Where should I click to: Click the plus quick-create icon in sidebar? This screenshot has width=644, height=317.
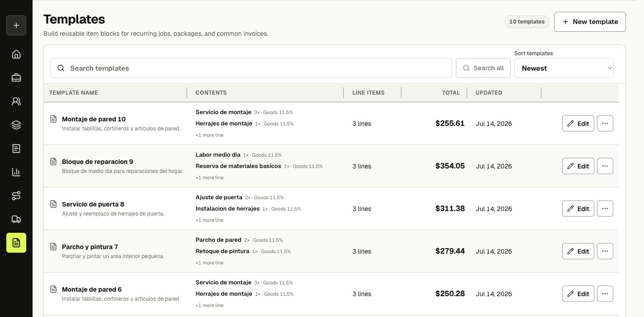click(x=16, y=25)
